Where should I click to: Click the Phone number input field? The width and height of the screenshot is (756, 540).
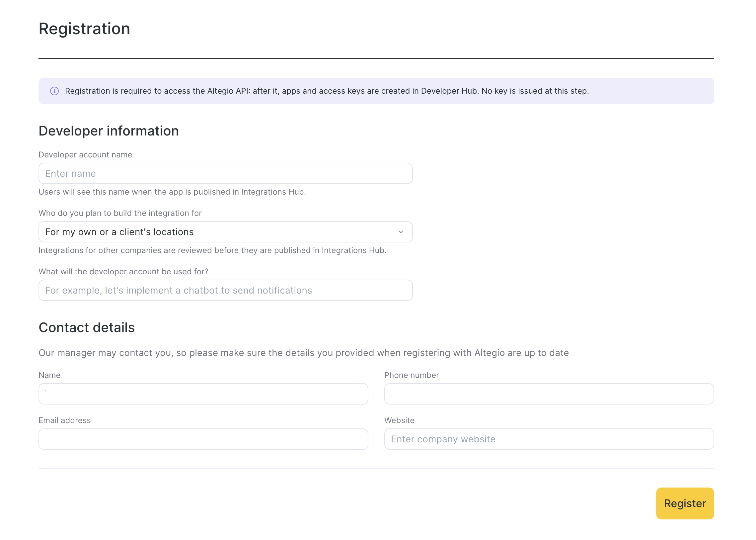point(549,394)
